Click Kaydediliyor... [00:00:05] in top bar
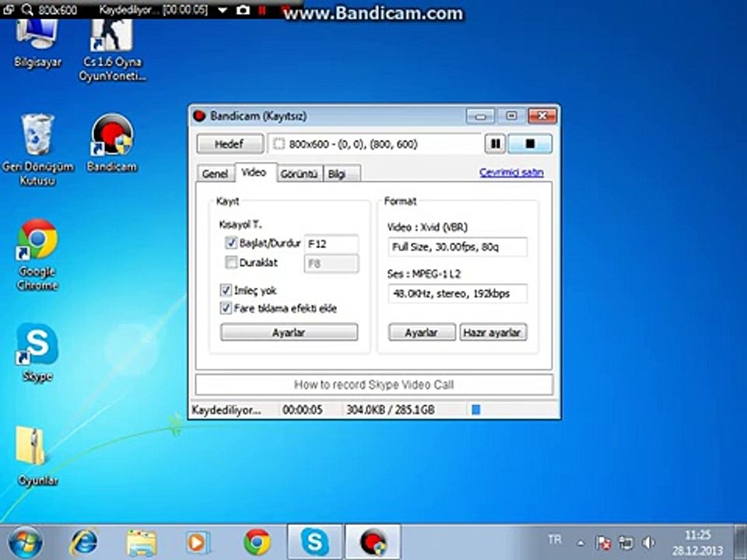747x560 pixels. pyautogui.click(x=153, y=9)
